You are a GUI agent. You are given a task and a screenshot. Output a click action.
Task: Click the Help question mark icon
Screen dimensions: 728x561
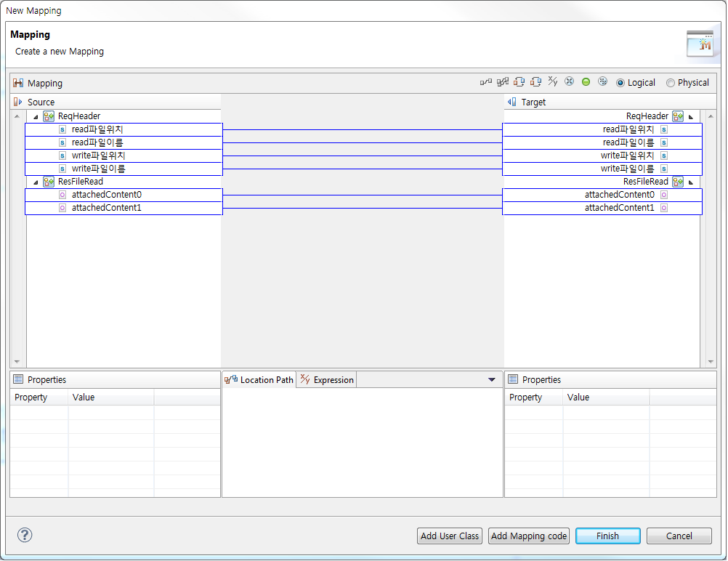tap(24, 535)
